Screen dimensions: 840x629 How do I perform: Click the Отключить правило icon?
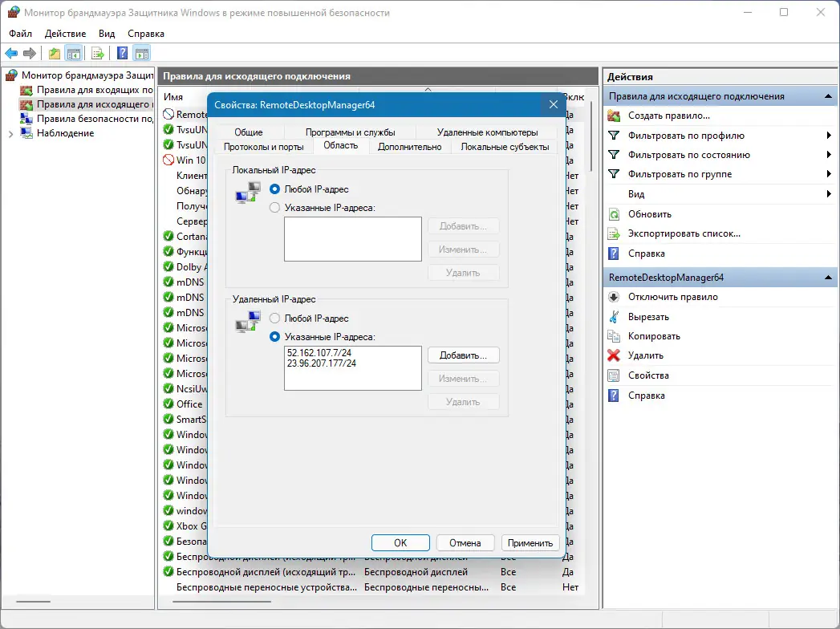click(x=614, y=297)
